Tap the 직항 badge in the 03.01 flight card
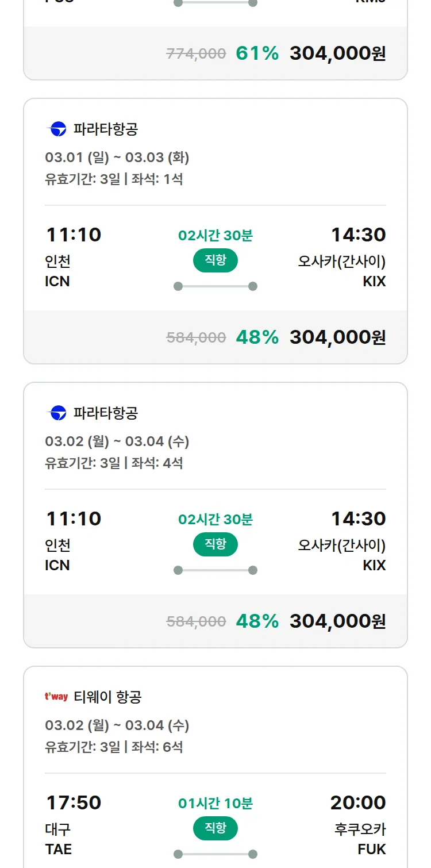Screen dimensions: 431x868 (x=215, y=260)
